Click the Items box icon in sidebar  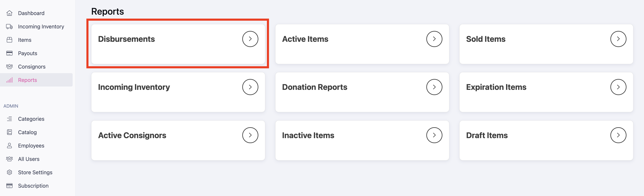10,40
